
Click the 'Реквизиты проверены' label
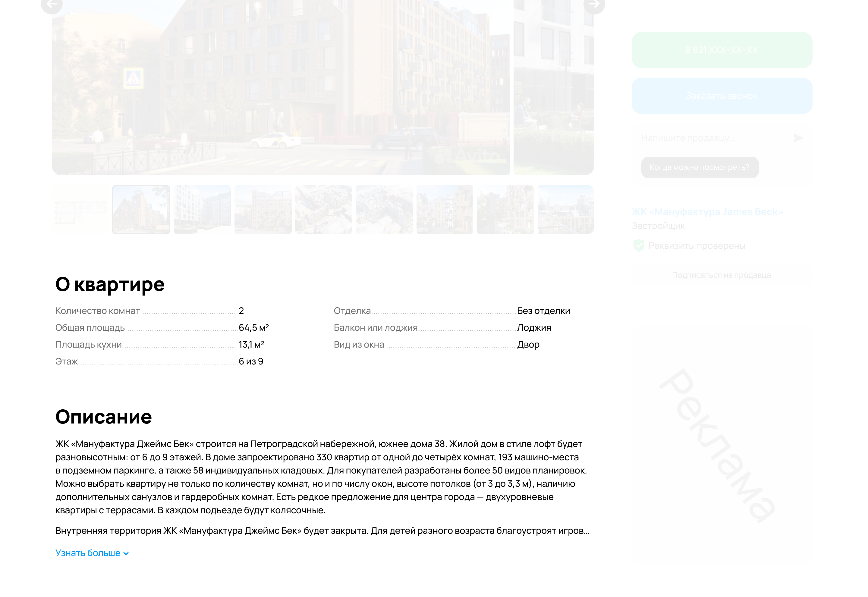[x=697, y=246]
